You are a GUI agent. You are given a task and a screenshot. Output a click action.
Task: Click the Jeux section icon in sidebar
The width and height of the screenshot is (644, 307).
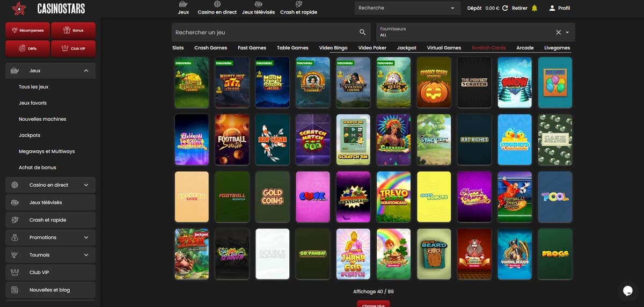pyautogui.click(x=14, y=71)
